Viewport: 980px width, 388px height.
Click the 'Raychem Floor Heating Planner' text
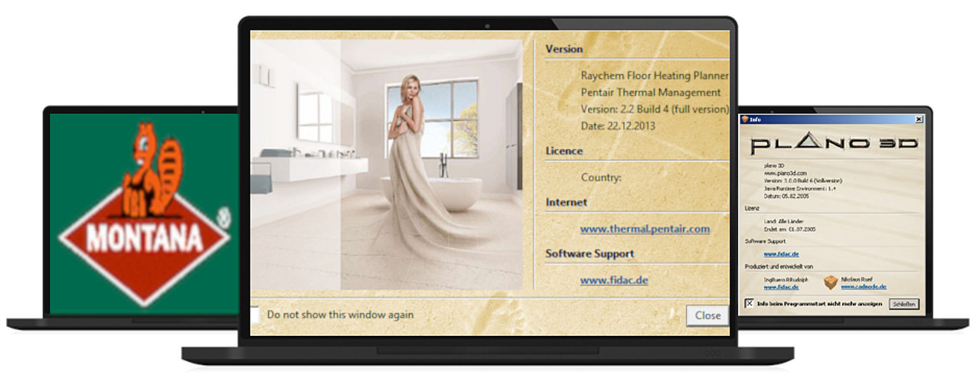655,76
